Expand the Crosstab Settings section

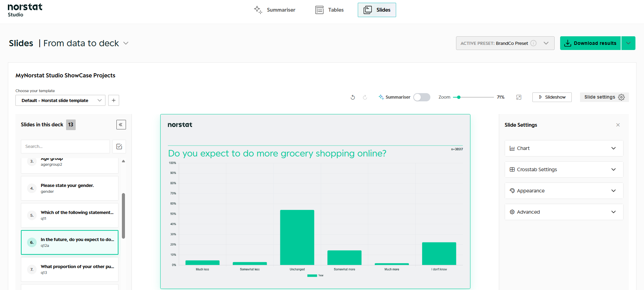pos(564,169)
